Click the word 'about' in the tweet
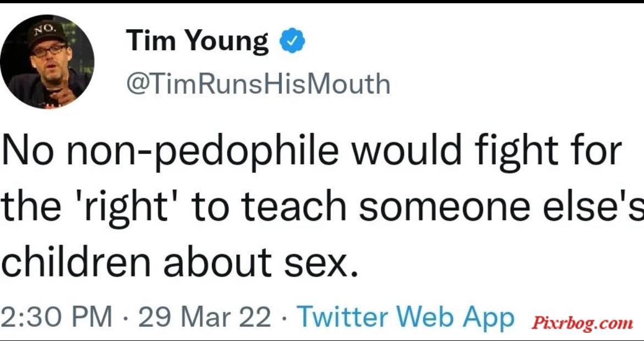The width and height of the screenshot is (644, 341). pyautogui.click(x=217, y=263)
